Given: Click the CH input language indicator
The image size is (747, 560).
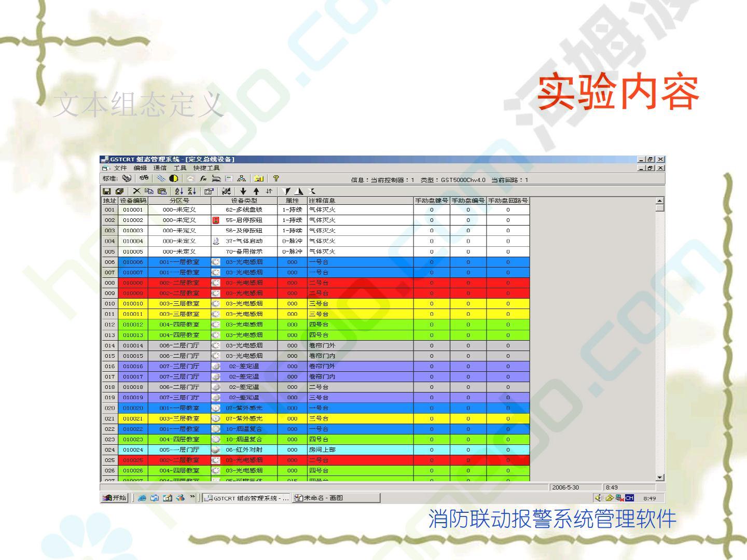Looking at the screenshot, I should [630, 498].
